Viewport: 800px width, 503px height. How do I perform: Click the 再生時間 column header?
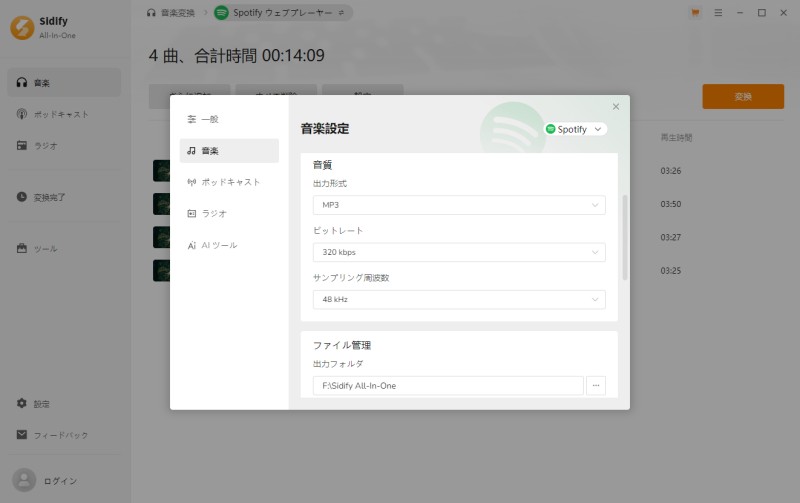pyautogui.click(x=676, y=138)
